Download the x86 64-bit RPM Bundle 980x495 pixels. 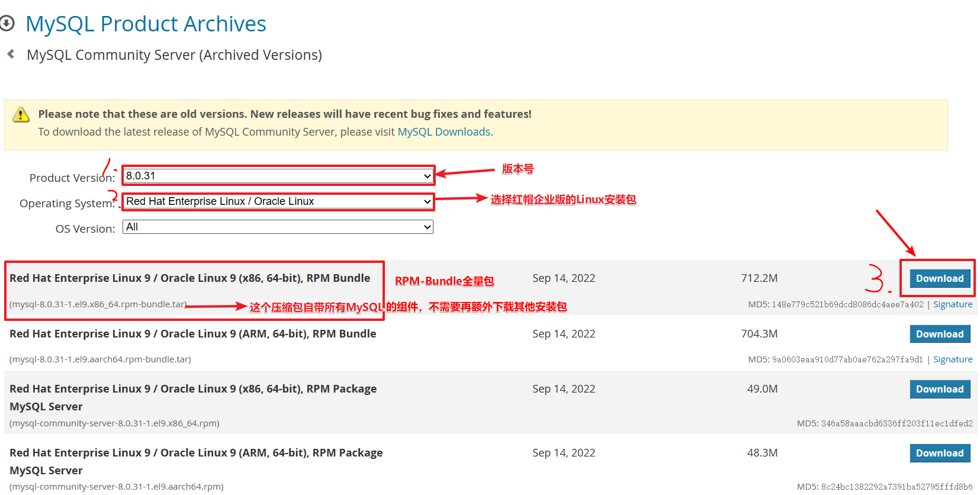pos(940,278)
